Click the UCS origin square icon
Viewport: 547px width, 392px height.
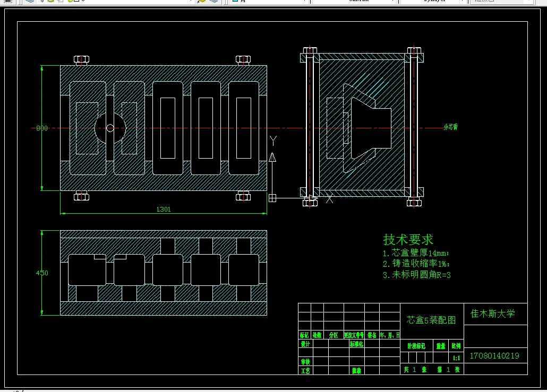272,198
